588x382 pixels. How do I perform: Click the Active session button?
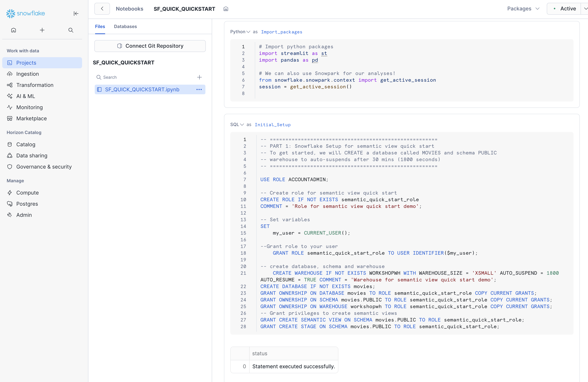(564, 9)
